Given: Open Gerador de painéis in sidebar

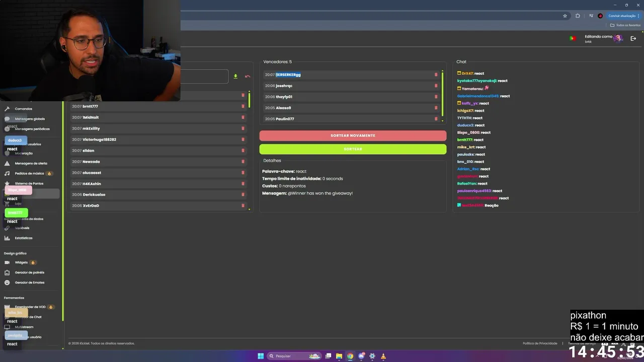Looking at the screenshot, I should tap(30, 273).
